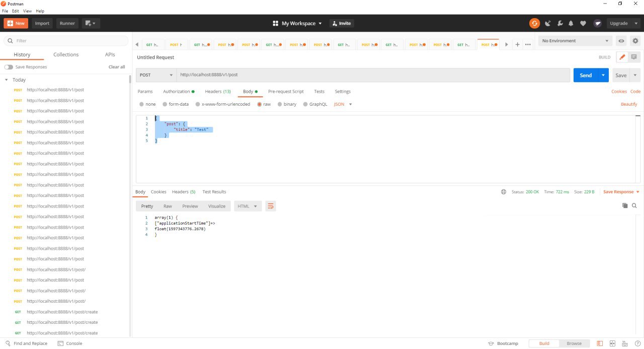Open Manage Environments gear icon
This screenshot has width=644, height=349.
(635, 41)
